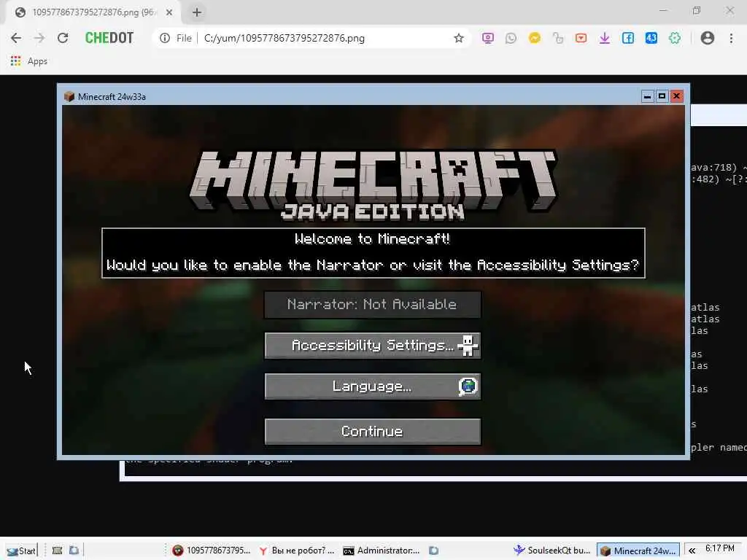The image size is (747, 560).
Task: Reload the browser page
Action: click(x=63, y=38)
